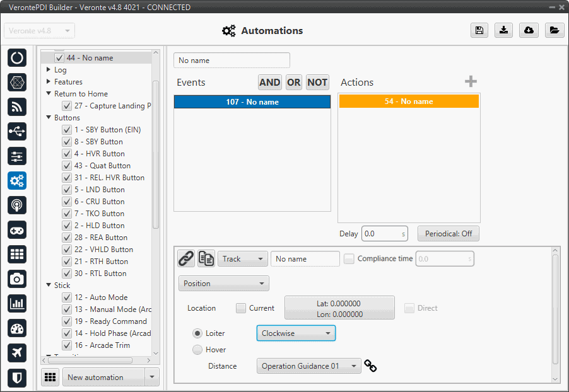The width and height of the screenshot is (569, 392).
Task: Add a new action with plus icon
Action: pos(471,82)
